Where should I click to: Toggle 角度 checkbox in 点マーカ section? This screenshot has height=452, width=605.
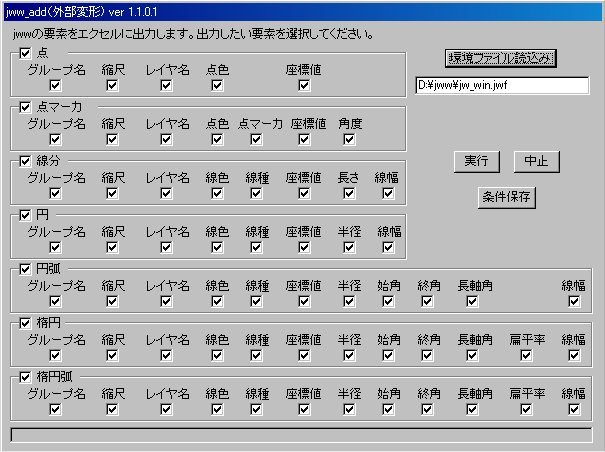click(x=349, y=140)
